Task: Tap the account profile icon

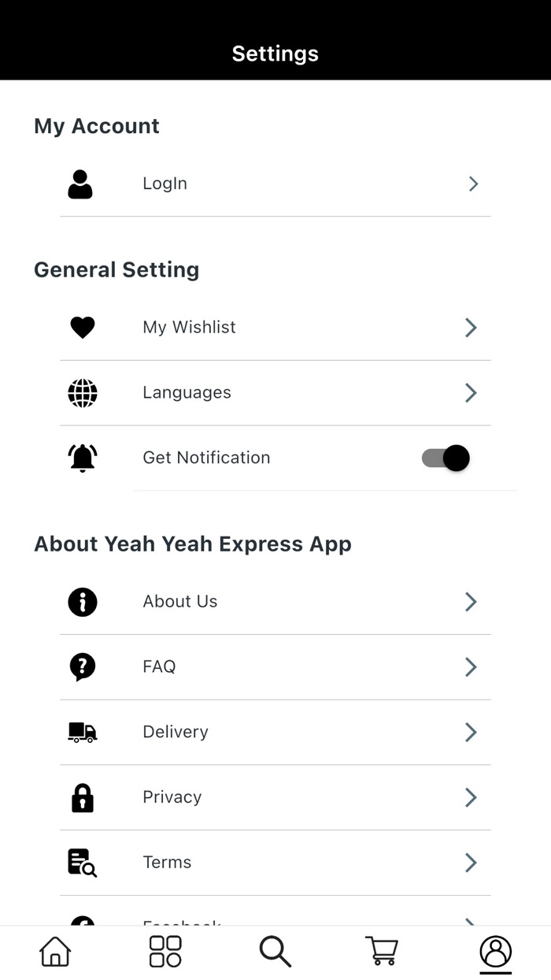Action: (x=495, y=951)
